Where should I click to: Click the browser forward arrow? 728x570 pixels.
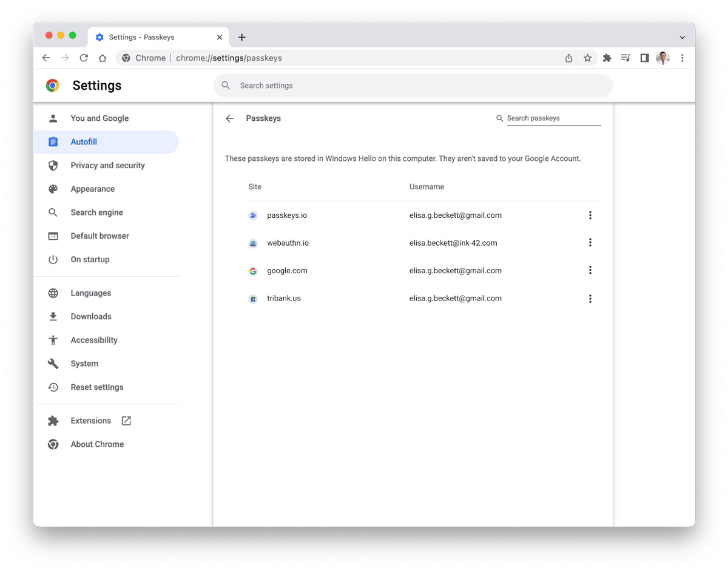tap(65, 58)
